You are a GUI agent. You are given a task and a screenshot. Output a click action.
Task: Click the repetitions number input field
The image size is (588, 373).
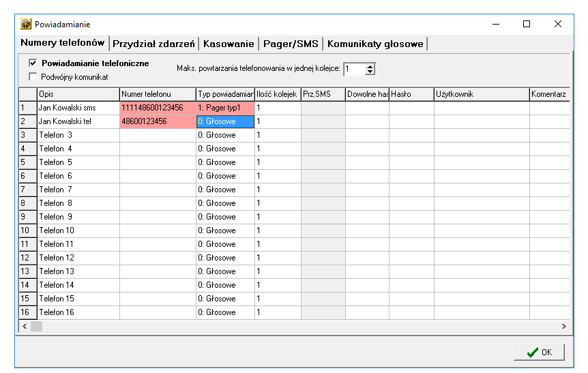click(354, 69)
